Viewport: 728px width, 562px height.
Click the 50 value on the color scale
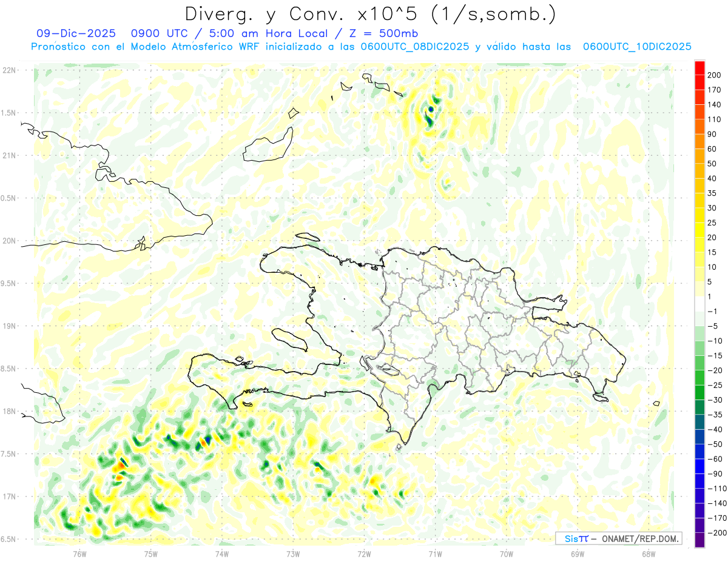coord(712,164)
